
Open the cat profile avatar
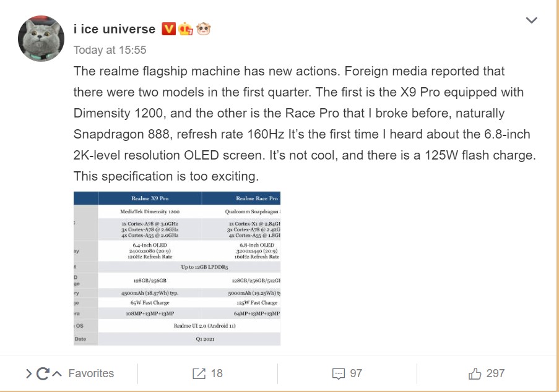tap(41, 38)
